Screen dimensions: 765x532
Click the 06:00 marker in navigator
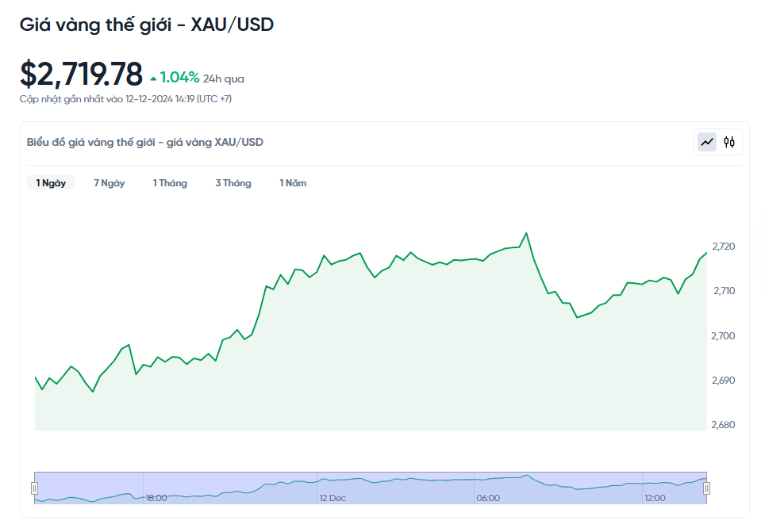(488, 498)
